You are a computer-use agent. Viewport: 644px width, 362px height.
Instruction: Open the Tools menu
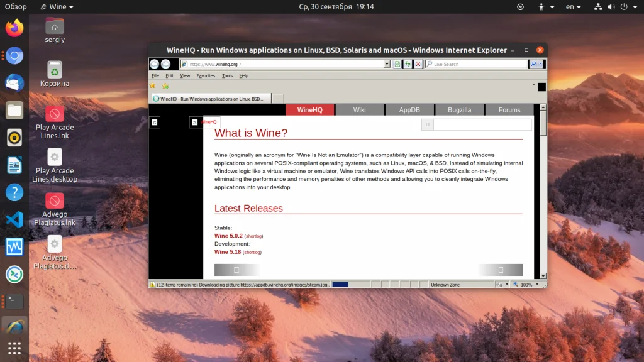click(x=227, y=75)
